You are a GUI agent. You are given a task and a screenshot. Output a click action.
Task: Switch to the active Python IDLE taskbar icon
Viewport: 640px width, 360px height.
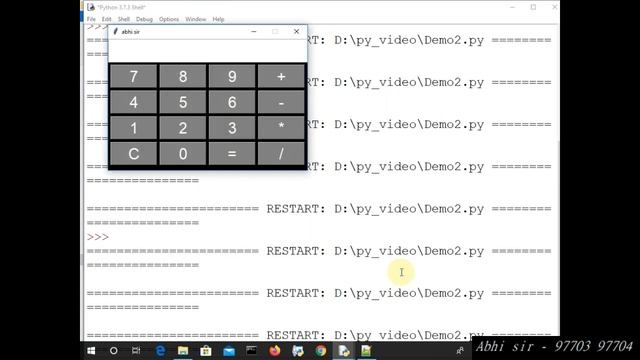344,351
